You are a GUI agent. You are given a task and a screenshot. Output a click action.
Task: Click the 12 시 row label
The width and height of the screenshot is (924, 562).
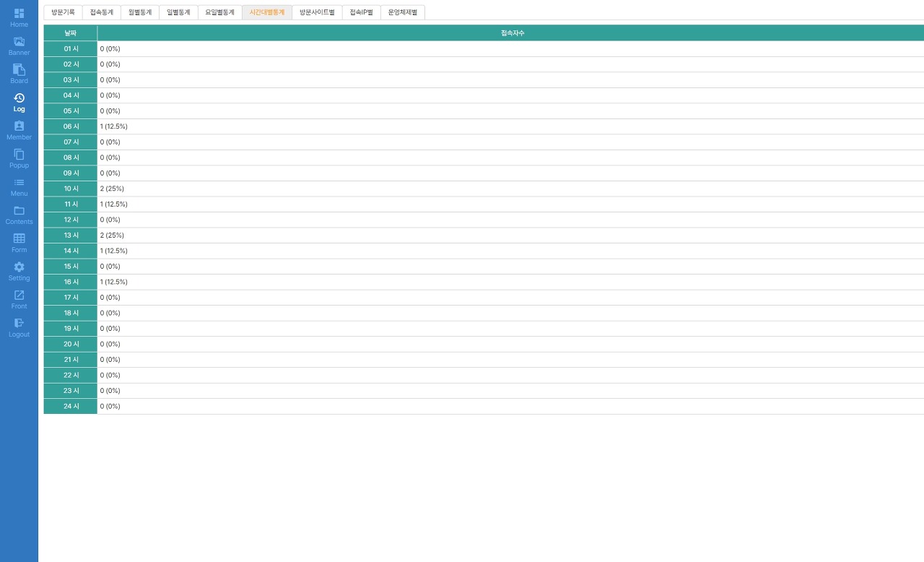coord(70,220)
